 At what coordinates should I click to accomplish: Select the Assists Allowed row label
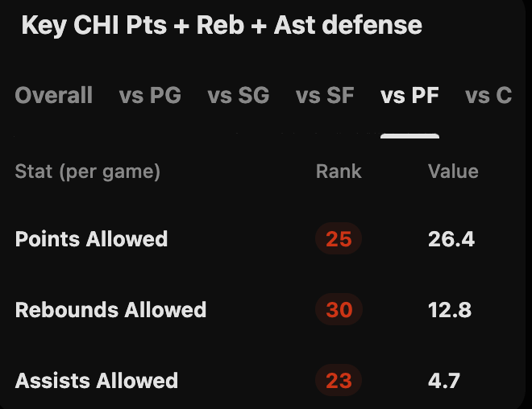97,381
